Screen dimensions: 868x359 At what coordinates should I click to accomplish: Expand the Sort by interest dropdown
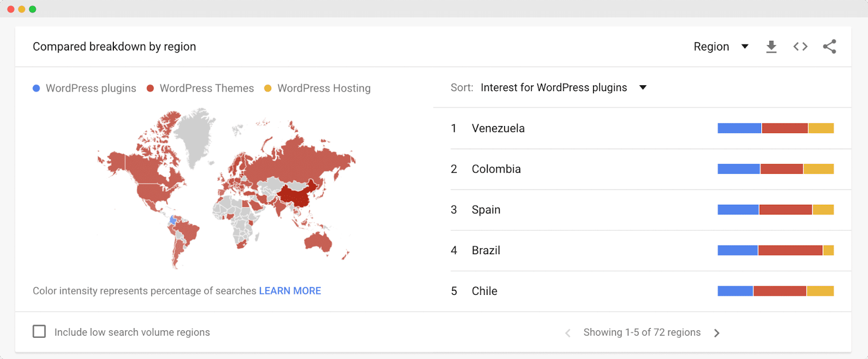(x=563, y=87)
